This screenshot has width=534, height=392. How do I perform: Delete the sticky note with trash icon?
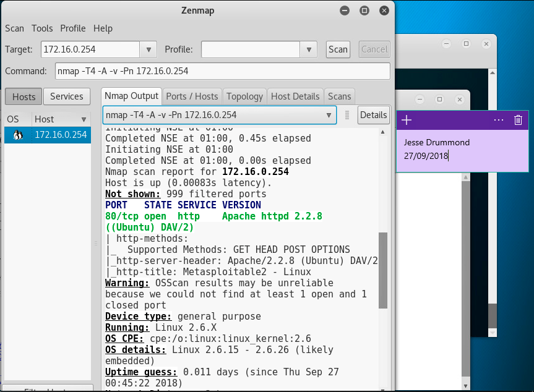point(518,120)
